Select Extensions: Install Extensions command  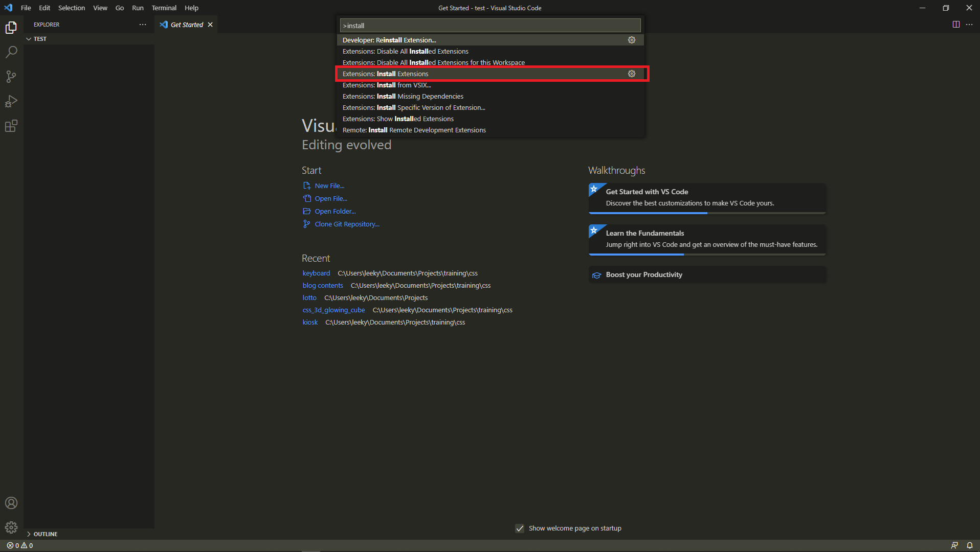[490, 74]
